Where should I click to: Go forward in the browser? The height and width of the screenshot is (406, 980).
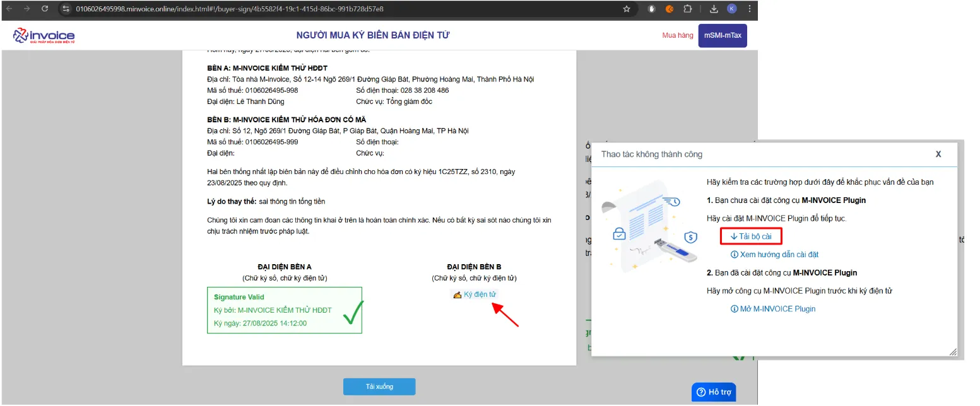(x=27, y=9)
